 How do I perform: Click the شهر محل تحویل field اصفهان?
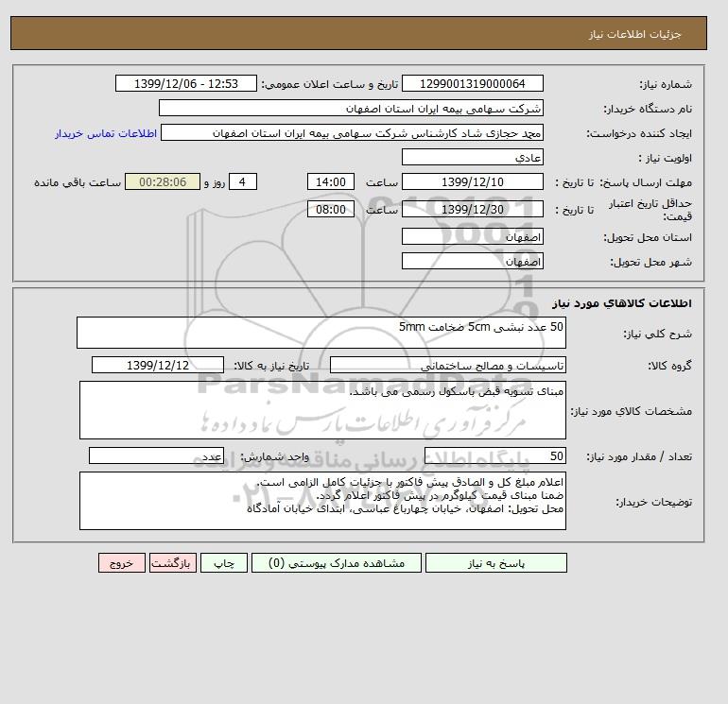tap(472, 261)
